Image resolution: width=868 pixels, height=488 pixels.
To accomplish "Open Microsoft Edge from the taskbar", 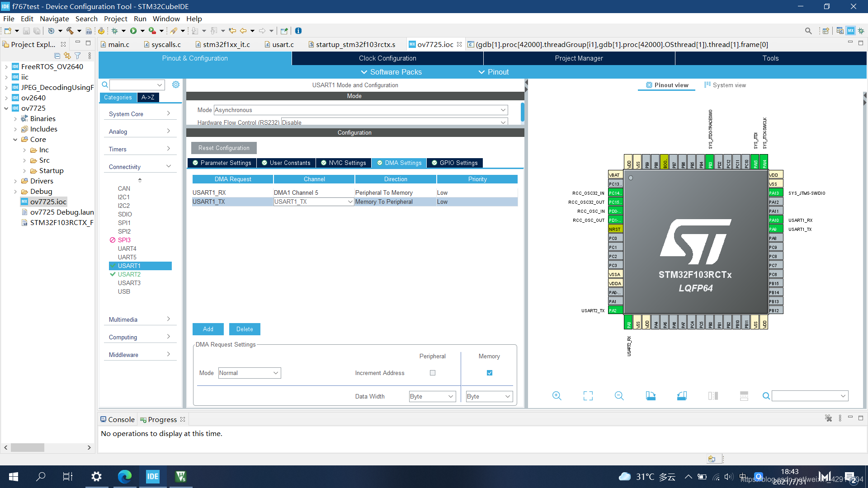I will click(x=125, y=476).
